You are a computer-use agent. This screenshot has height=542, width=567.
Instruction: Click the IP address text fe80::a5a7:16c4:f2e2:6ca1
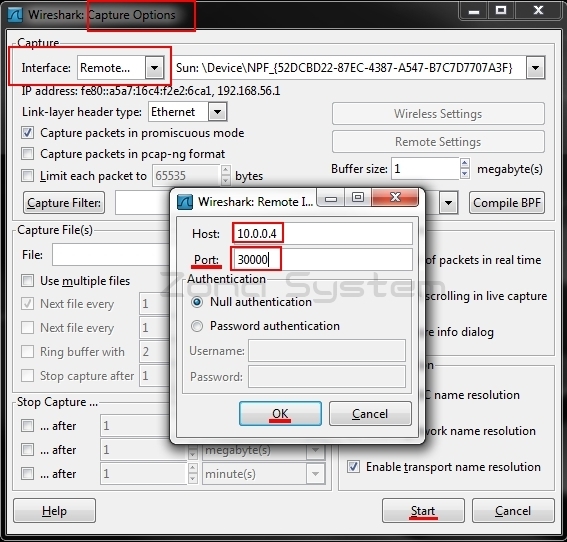pyautogui.click(x=146, y=90)
